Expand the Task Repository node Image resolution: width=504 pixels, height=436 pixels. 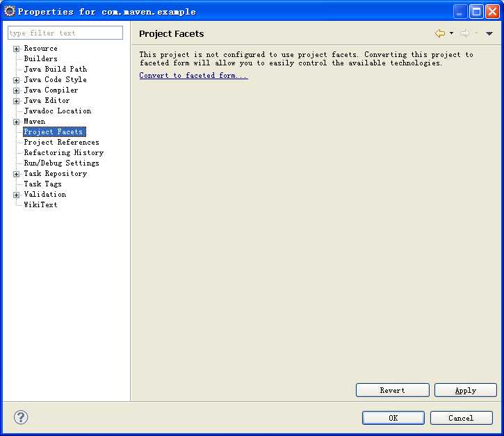16,174
